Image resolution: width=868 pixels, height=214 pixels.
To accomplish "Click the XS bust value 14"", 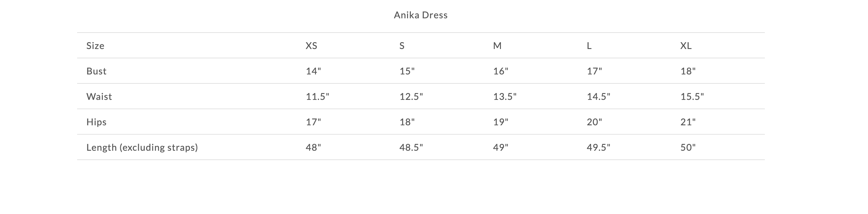I will (313, 71).
